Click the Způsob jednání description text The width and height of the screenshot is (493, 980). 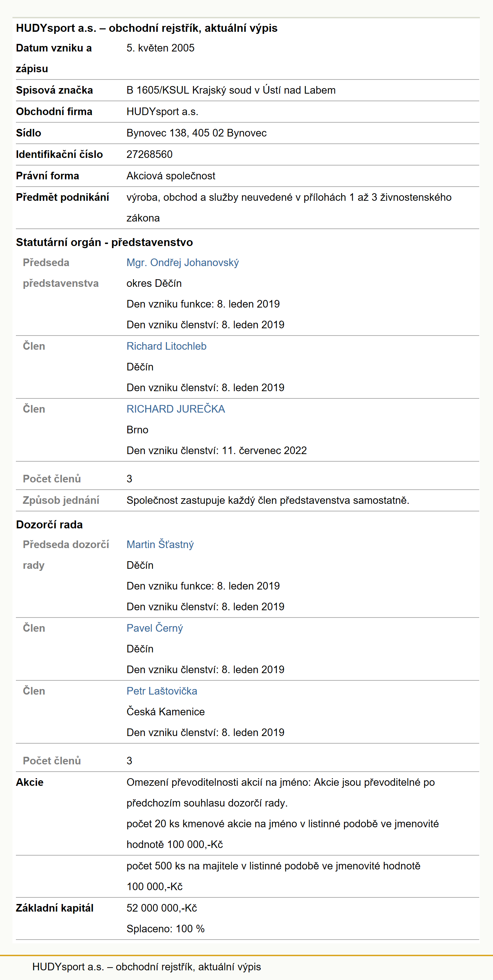pyautogui.click(x=268, y=500)
